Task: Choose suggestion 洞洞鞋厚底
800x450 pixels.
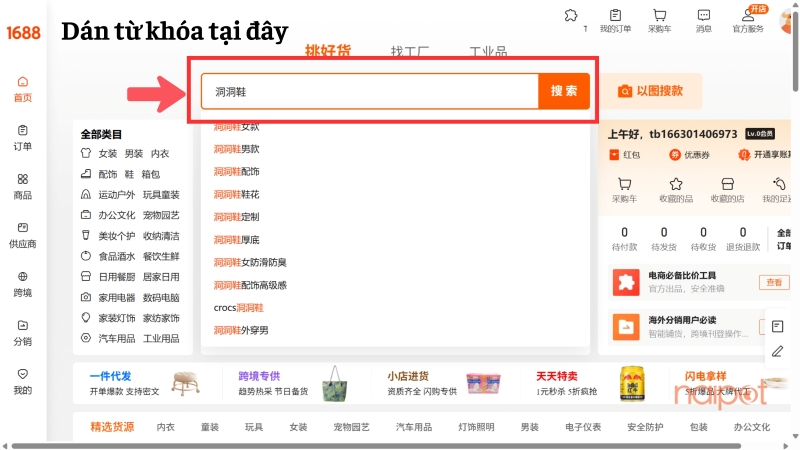Action: (x=236, y=240)
